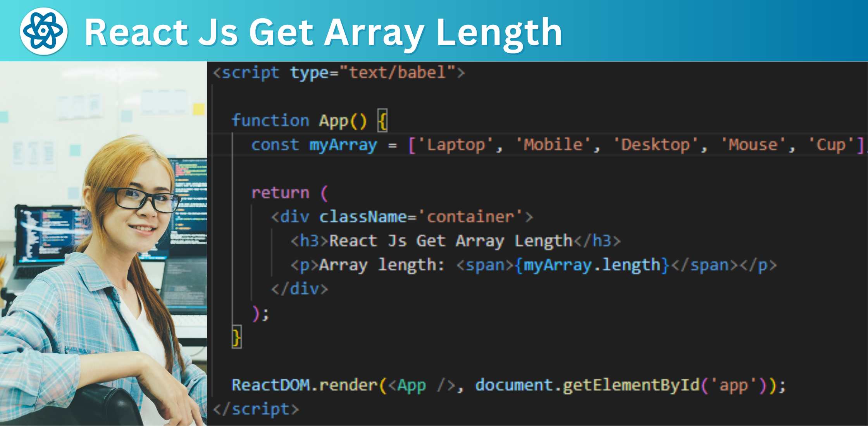Click the closing </script> tag
Screen dimensions: 868x426
(x=256, y=409)
